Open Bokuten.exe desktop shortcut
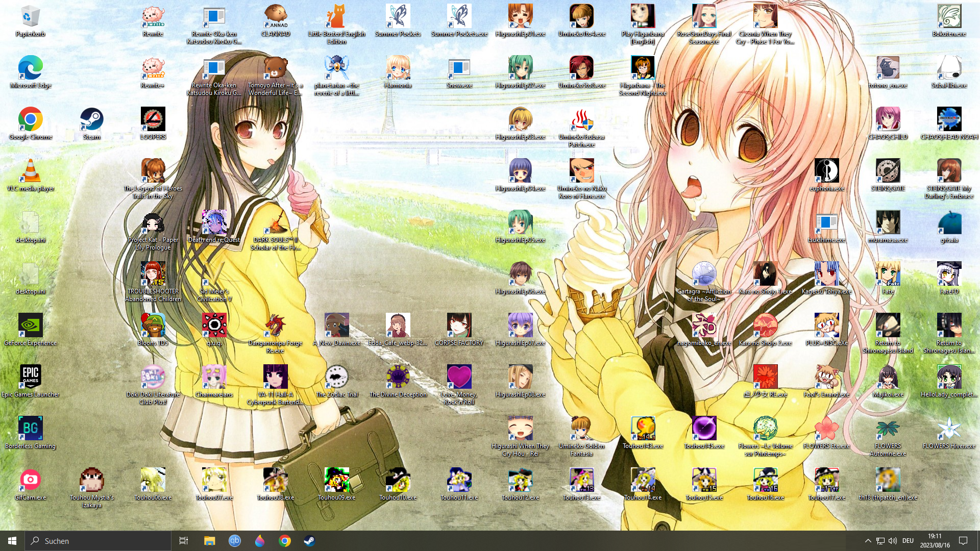 tap(949, 20)
